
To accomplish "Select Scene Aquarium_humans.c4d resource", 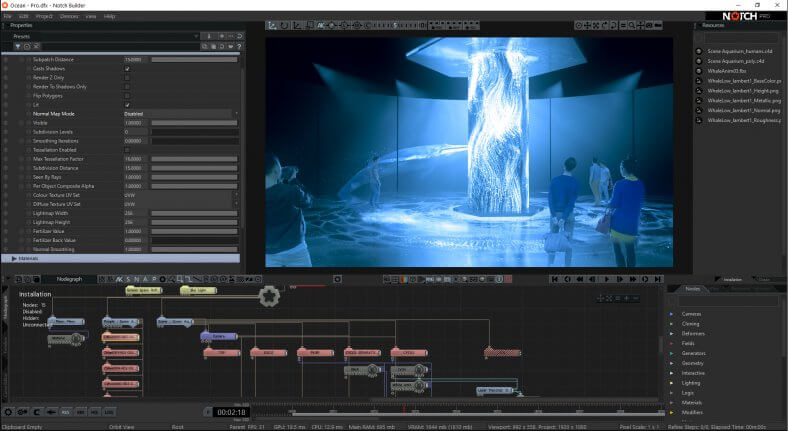I will (740, 51).
